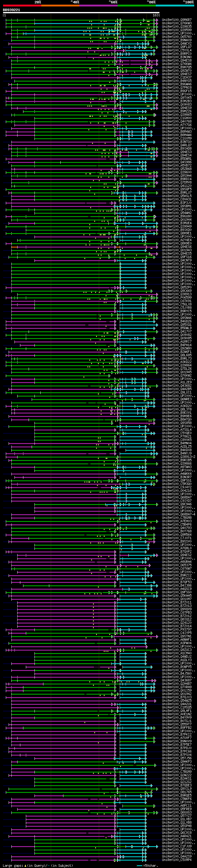Screen dimensions: 197x868
Task: Select the UniRef100_B4NYG5 label
Action: click(x=177, y=81)
